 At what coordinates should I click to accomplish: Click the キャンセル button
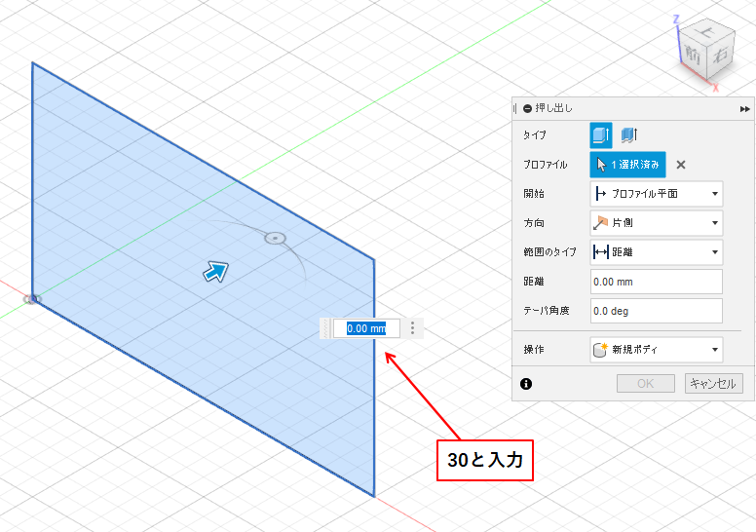click(x=713, y=384)
